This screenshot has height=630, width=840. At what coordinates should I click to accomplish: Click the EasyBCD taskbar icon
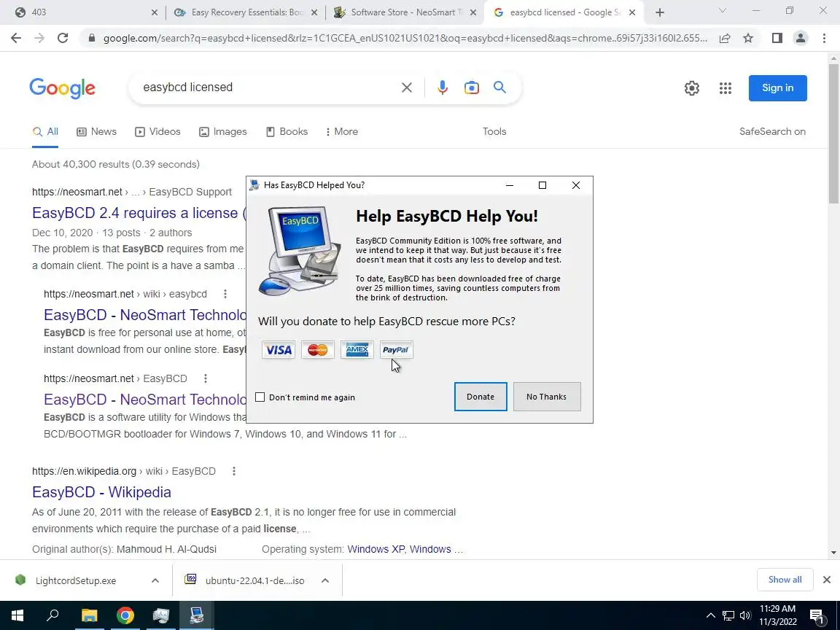tap(197, 615)
